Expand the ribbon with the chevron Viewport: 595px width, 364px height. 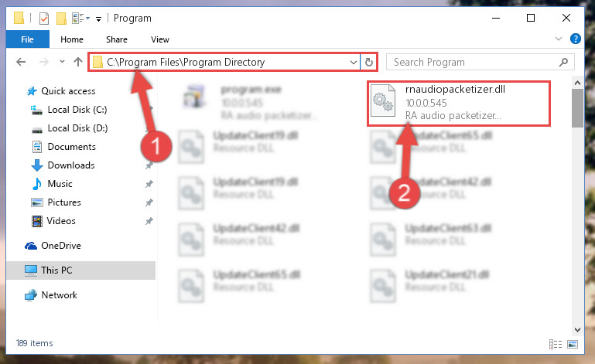558,39
